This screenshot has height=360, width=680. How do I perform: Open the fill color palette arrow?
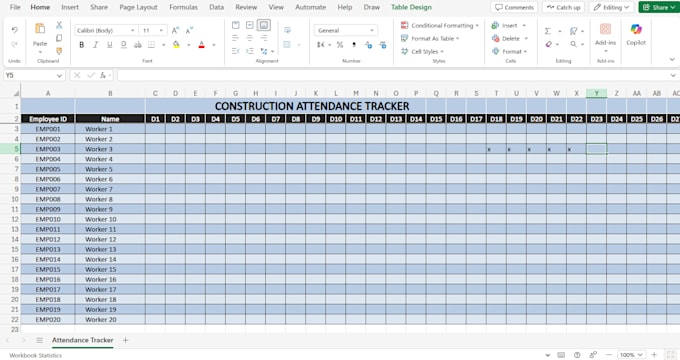(189, 45)
